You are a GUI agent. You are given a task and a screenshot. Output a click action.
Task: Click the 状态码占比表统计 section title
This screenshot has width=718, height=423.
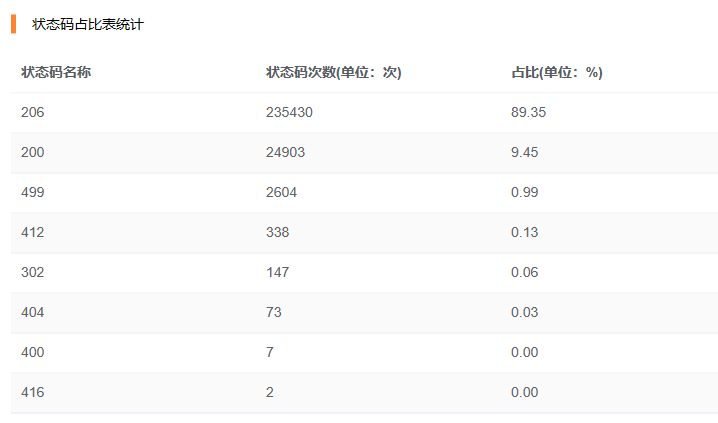click(x=88, y=24)
